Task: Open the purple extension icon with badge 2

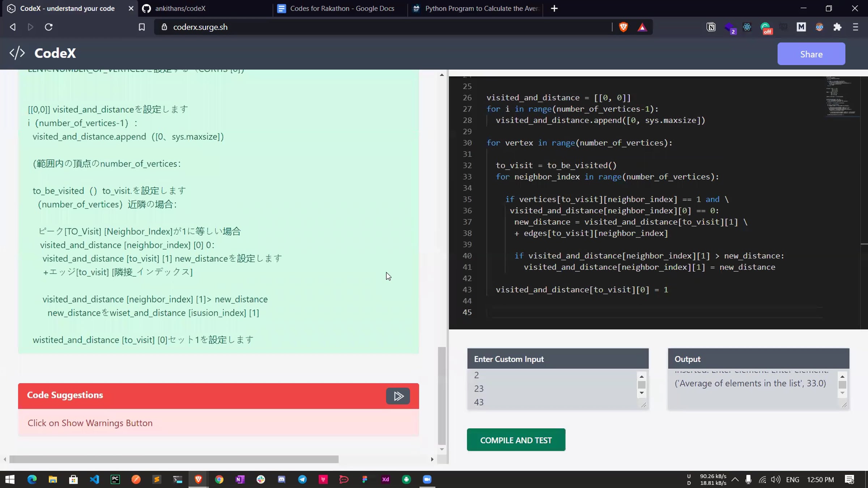Action: point(730,28)
